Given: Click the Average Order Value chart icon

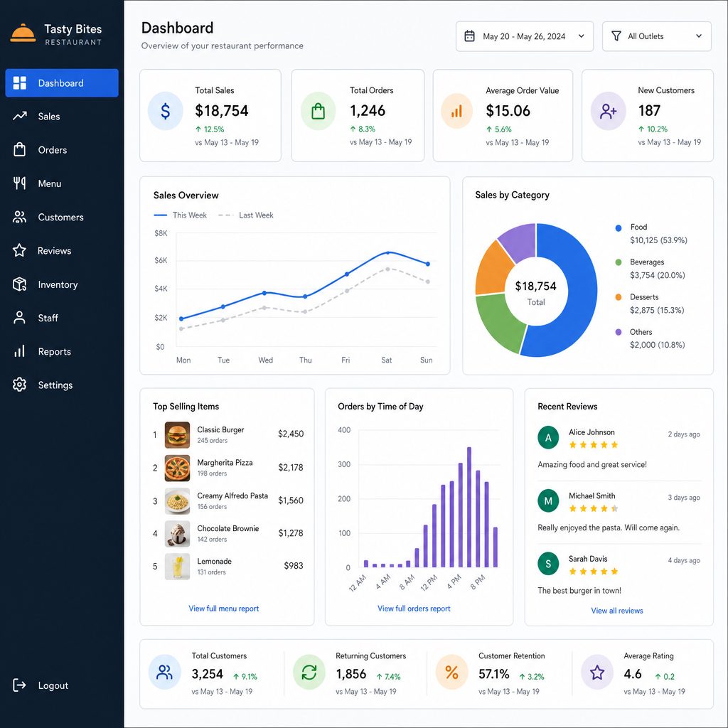Looking at the screenshot, I should 457,111.
